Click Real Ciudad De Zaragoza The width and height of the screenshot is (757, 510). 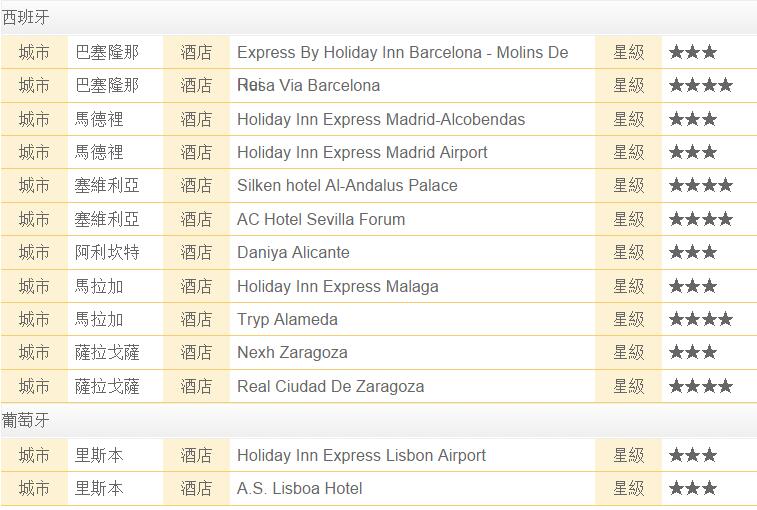331,386
